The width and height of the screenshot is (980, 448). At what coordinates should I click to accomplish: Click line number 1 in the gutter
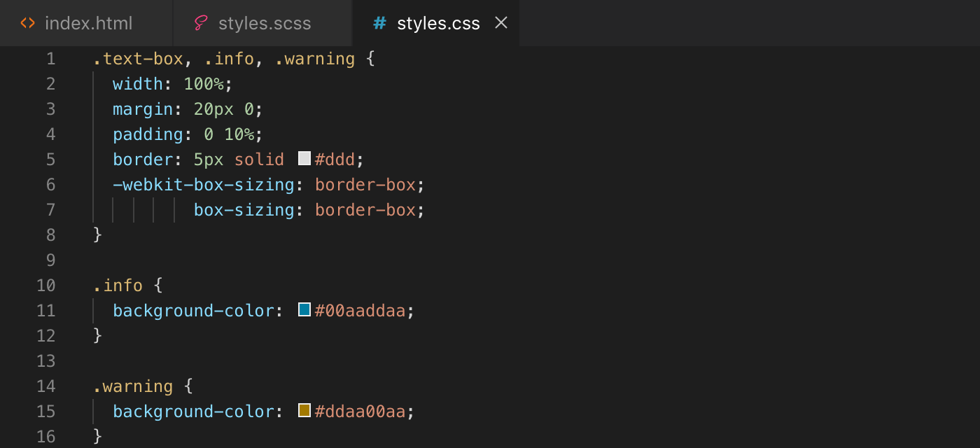click(x=50, y=59)
